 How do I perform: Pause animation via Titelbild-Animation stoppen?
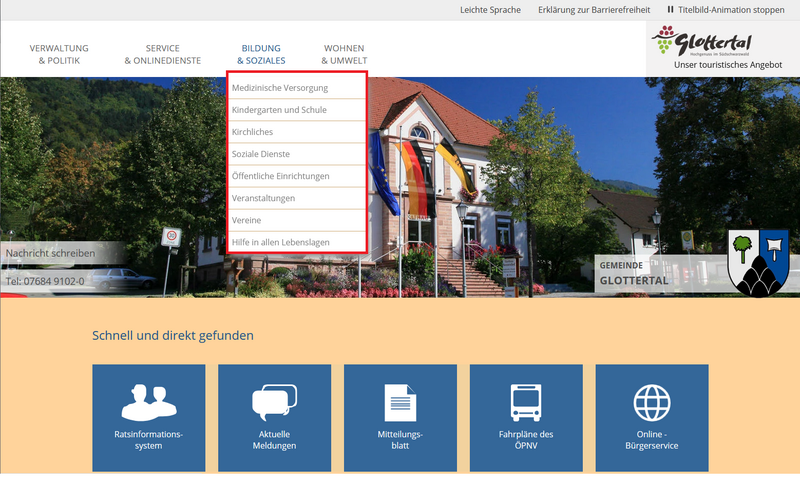coord(725,10)
